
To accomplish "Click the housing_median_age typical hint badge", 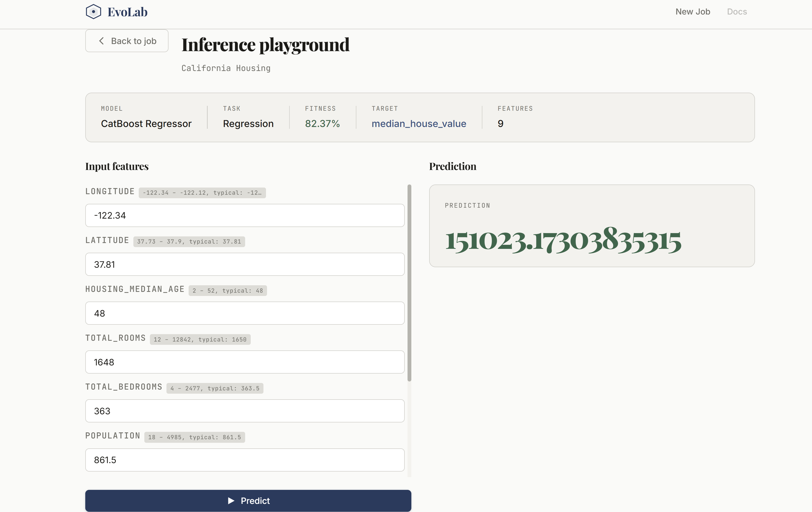I will tap(228, 291).
